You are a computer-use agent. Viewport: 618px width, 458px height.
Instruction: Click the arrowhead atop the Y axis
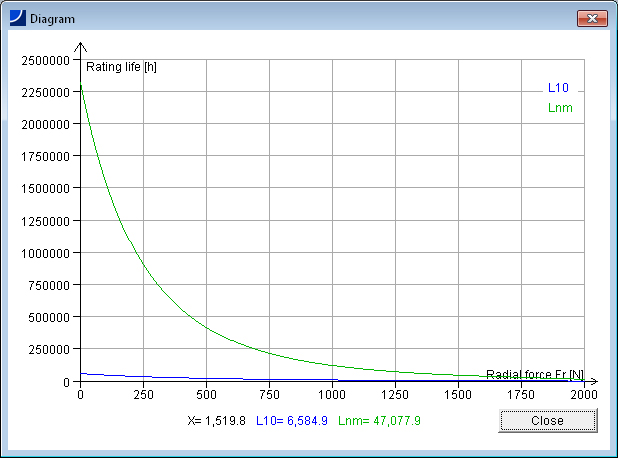[81, 46]
